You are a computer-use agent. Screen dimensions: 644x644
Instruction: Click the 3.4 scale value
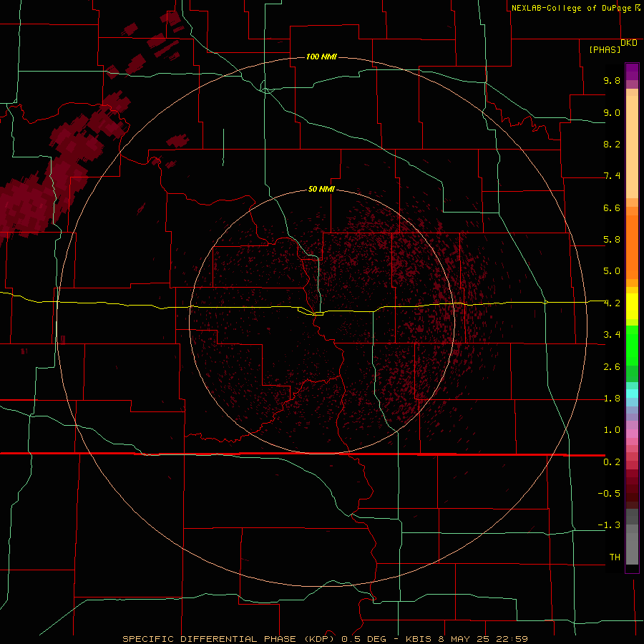pyautogui.click(x=612, y=335)
